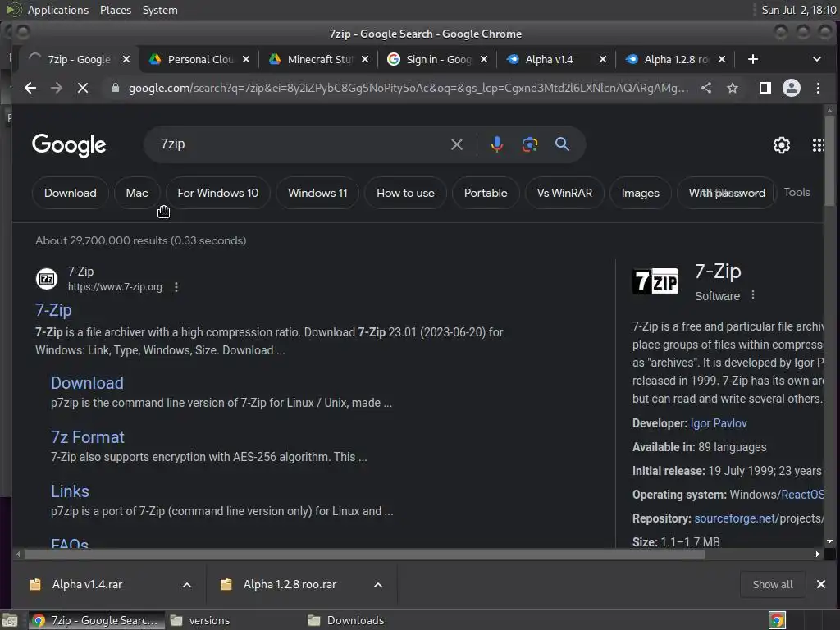The height and width of the screenshot is (630, 840).
Task: Expand options for Alpha 1.2.8 roo.rar download
Action: click(x=378, y=584)
